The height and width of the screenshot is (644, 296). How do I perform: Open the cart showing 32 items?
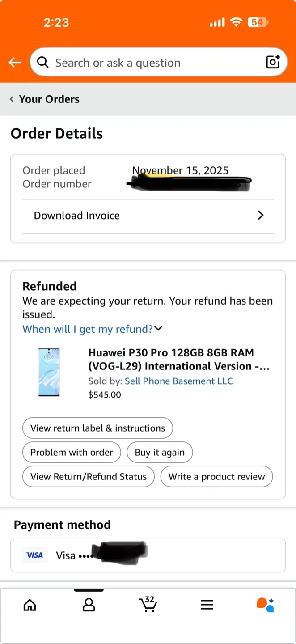click(x=148, y=605)
